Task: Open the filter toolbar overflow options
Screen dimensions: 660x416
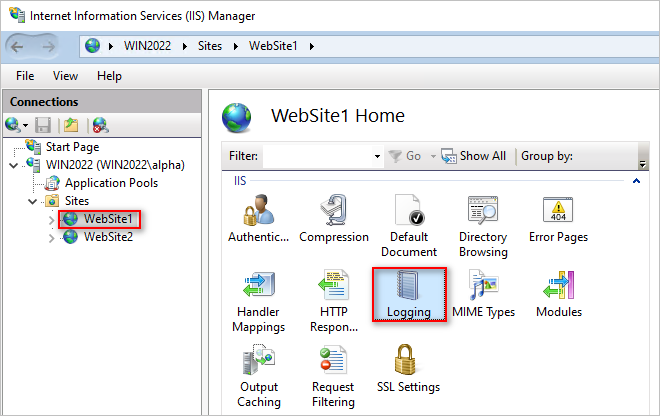Action: click(642, 164)
